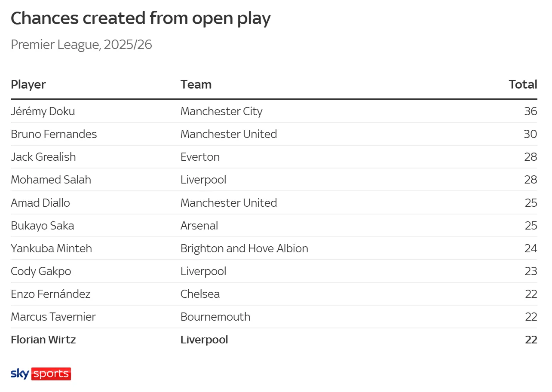
Task: Select the Jack Grealish row name
Action: tap(43, 157)
